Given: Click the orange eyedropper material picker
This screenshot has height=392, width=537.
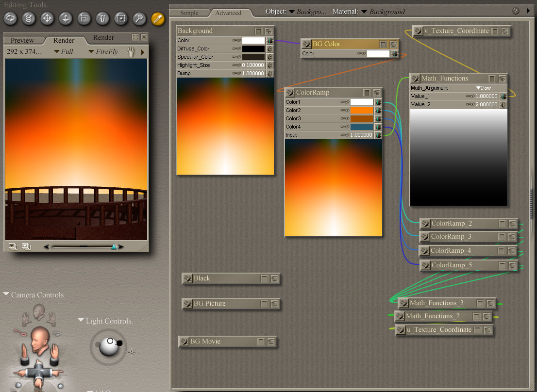Looking at the screenshot, I should click(x=158, y=18).
